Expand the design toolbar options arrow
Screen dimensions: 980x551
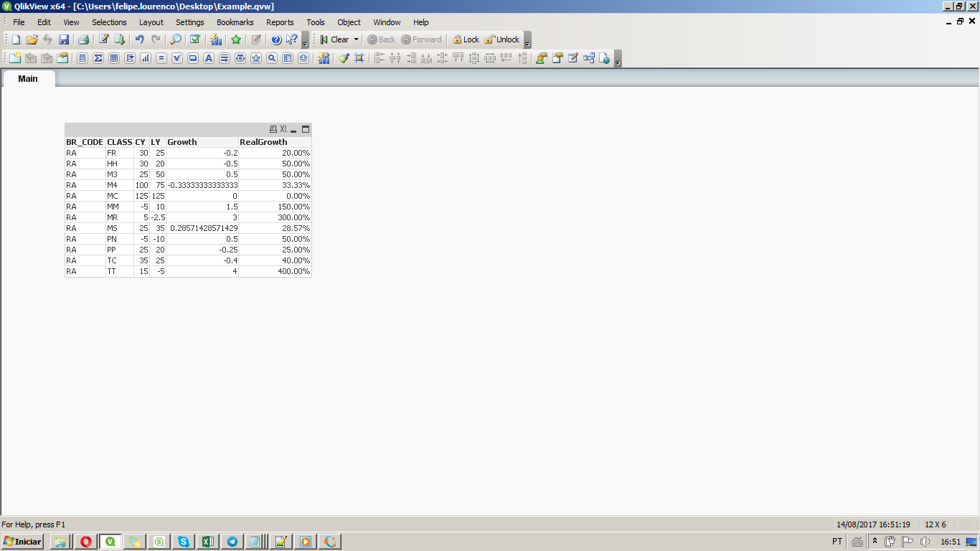(618, 62)
